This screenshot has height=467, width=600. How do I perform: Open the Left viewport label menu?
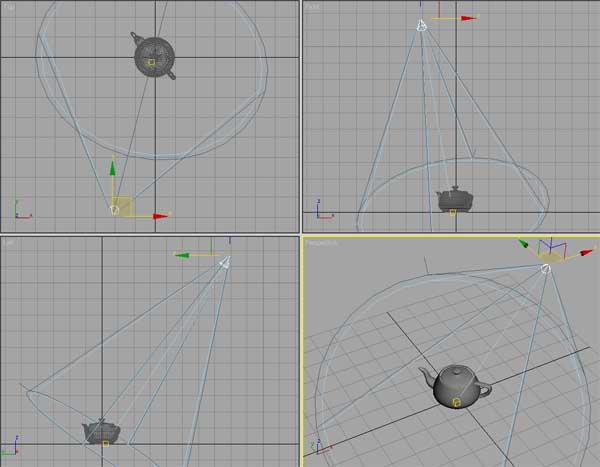(8, 242)
